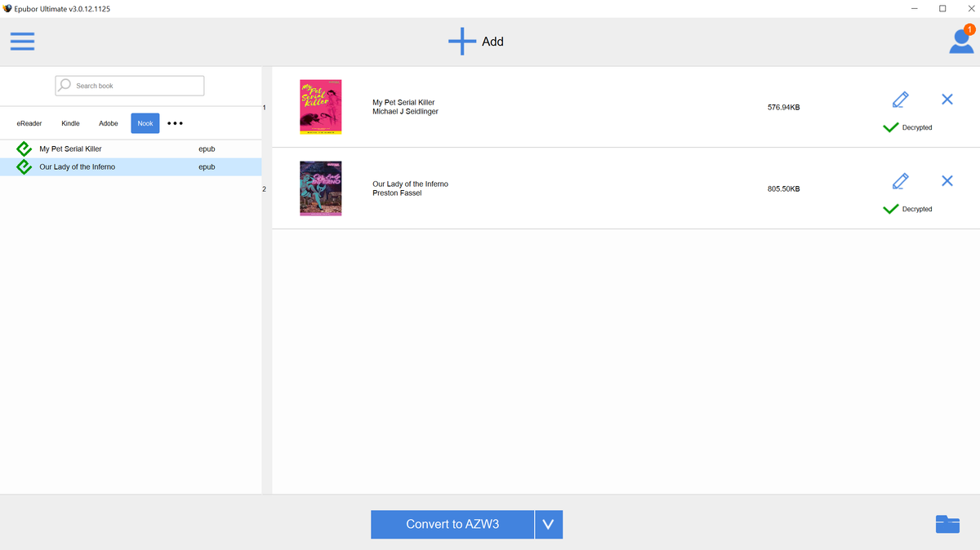Switch to the Kindle tab
This screenshot has height=550, width=980.
pyautogui.click(x=70, y=122)
